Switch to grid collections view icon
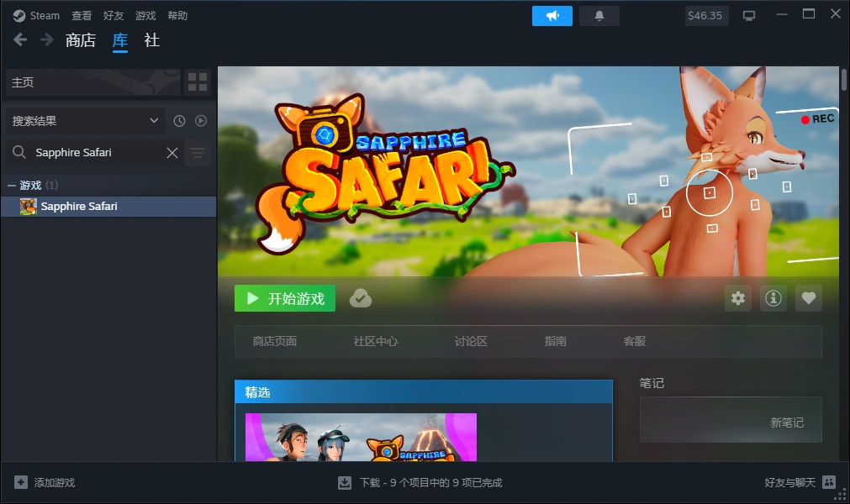The image size is (850, 504). click(x=198, y=82)
